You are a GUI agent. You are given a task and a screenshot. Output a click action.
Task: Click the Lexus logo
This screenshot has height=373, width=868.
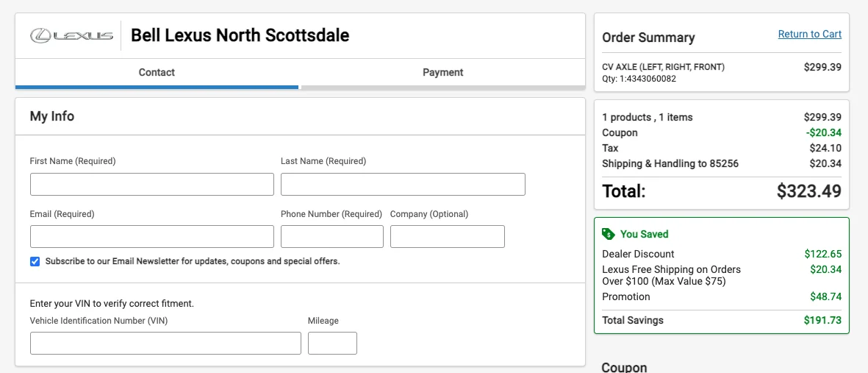point(71,36)
